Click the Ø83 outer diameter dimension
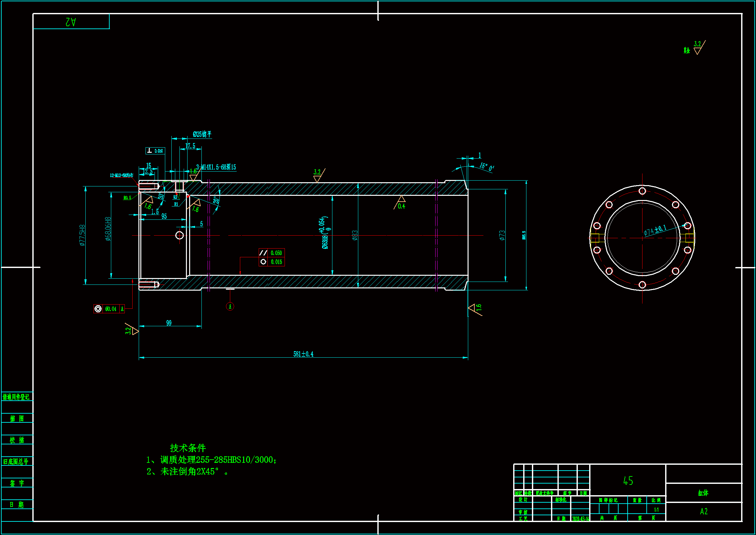756x535 pixels. tap(355, 235)
